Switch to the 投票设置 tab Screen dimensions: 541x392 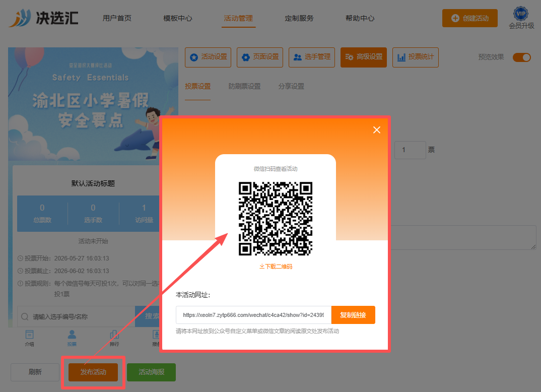pyautogui.click(x=197, y=86)
